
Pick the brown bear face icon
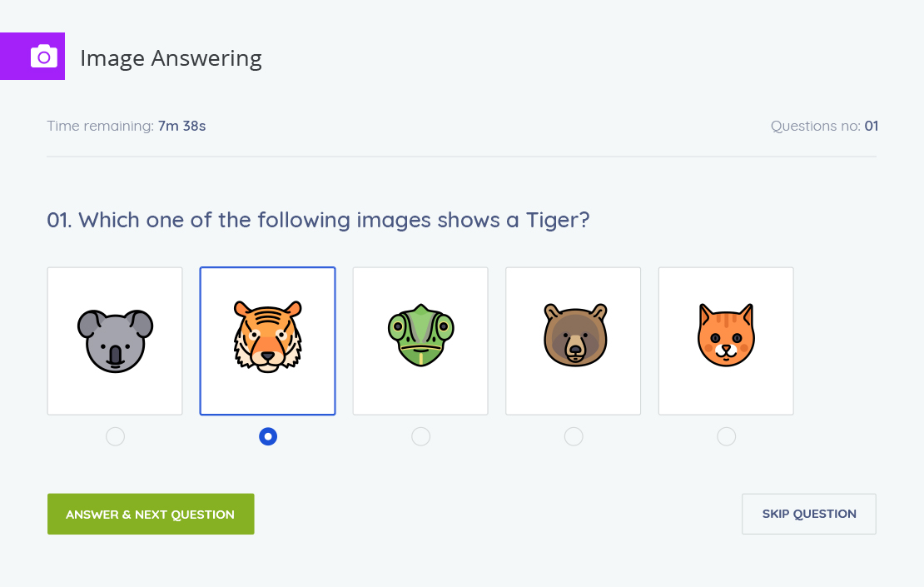point(574,336)
